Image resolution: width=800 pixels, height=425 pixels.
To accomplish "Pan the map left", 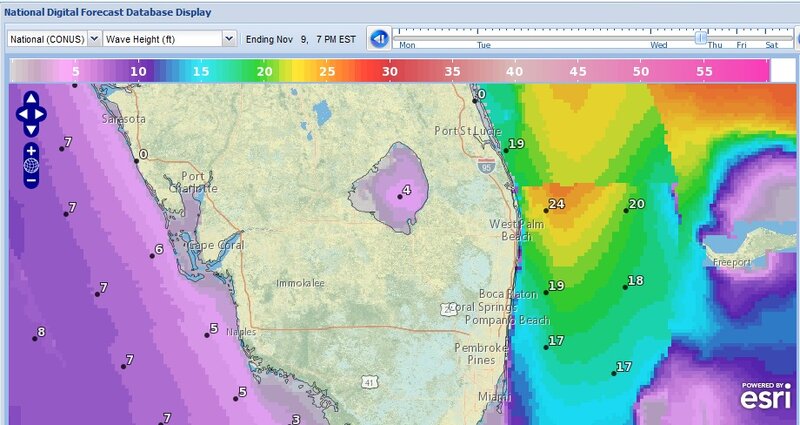I will pyautogui.click(x=21, y=114).
